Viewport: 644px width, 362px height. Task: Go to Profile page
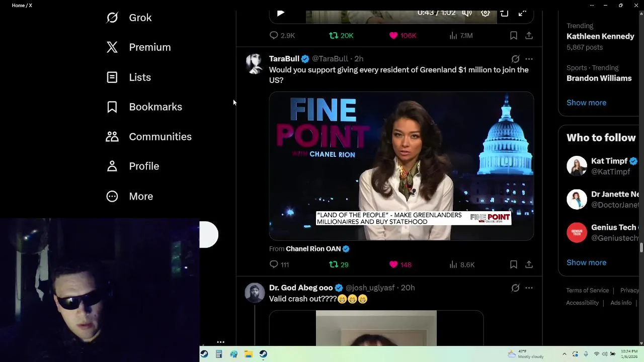[133, 166]
